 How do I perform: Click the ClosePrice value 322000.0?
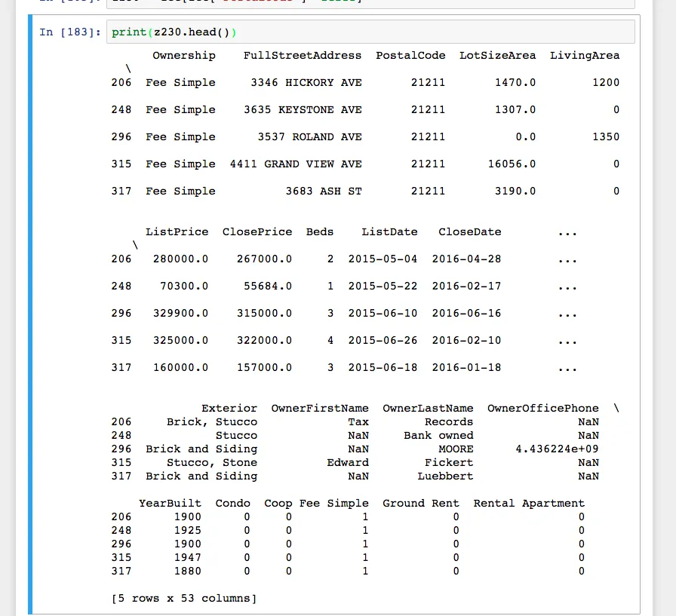264,340
